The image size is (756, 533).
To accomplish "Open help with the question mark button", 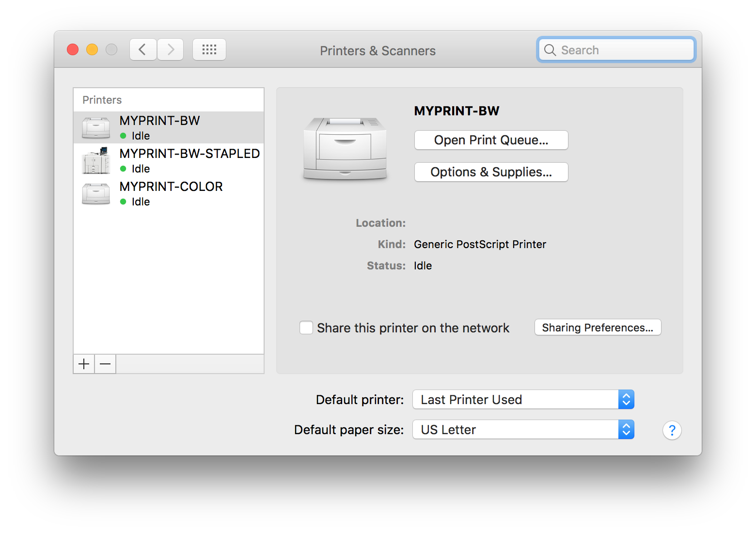I will (672, 430).
